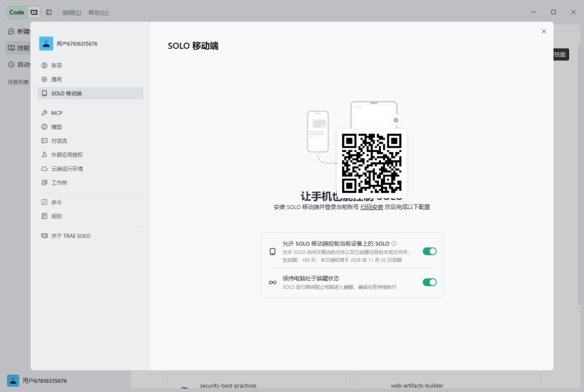
Task: Click the 扫码安装 link
Action: (372, 207)
